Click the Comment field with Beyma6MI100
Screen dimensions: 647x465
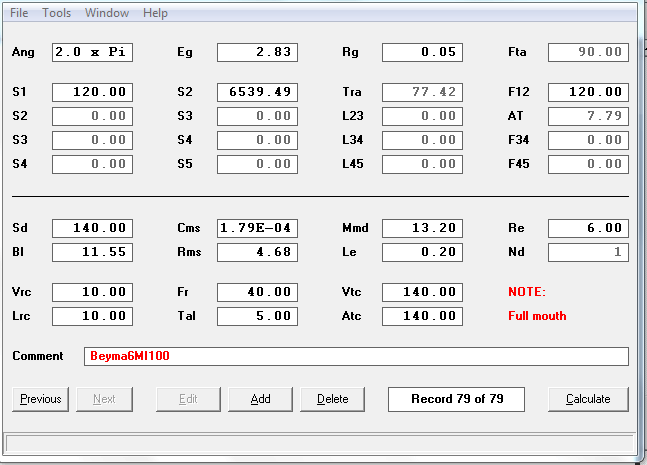coord(357,356)
